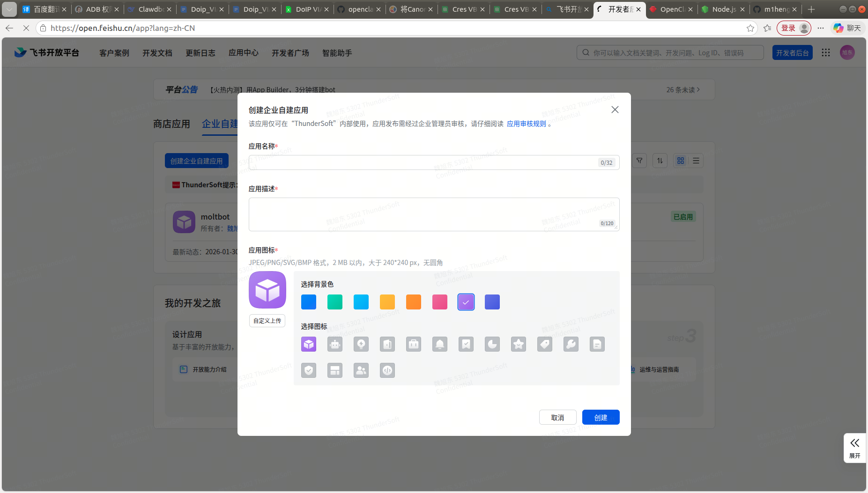Choose the orange background color
Viewport: 868px width, 493px height.
coord(413,302)
